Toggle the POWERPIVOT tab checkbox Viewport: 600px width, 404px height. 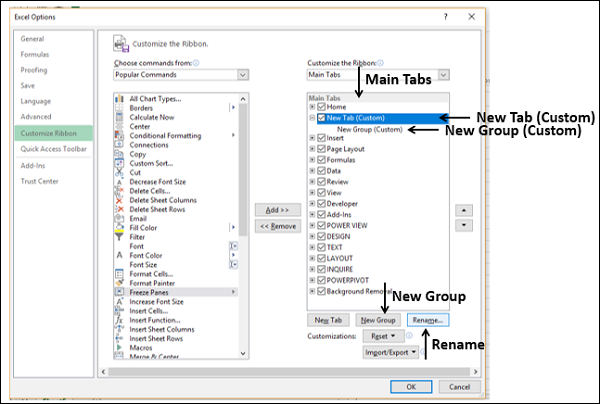(x=321, y=280)
